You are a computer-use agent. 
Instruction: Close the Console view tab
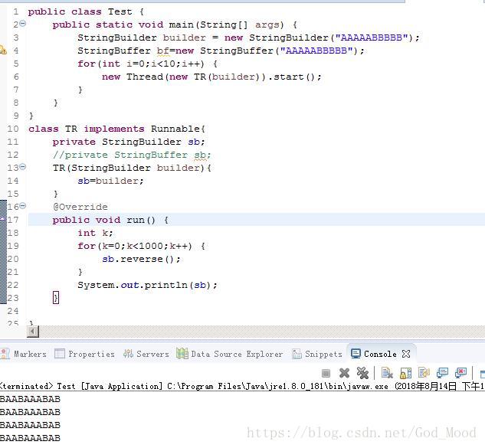point(406,354)
